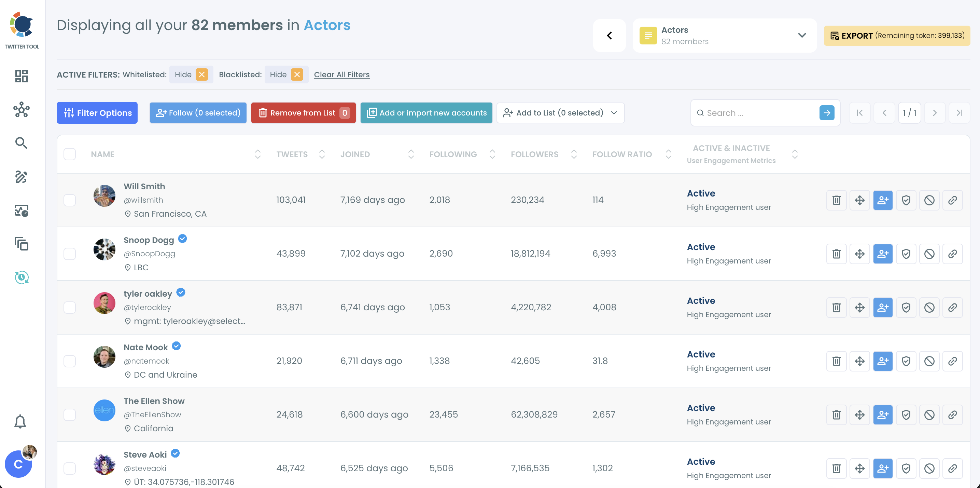Check the Snoop Dogg row checkbox
The image size is (980, 488).
[x=70, y=254]
